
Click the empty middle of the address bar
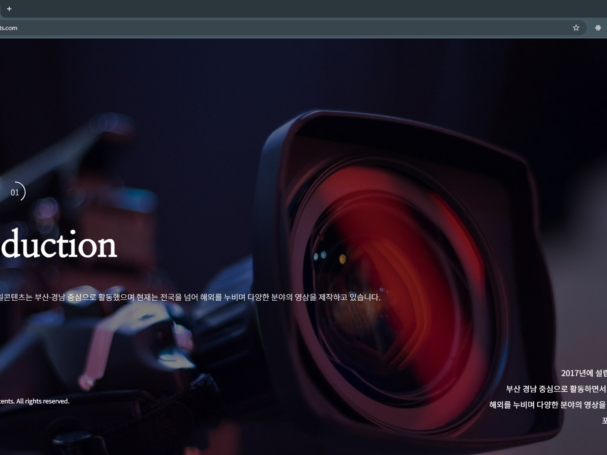300,28
